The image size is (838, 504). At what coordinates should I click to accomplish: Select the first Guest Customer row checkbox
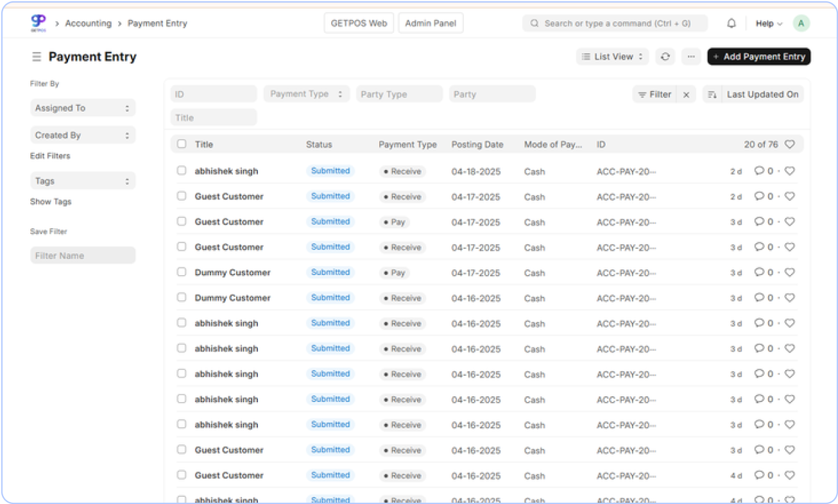click(182, 196)
